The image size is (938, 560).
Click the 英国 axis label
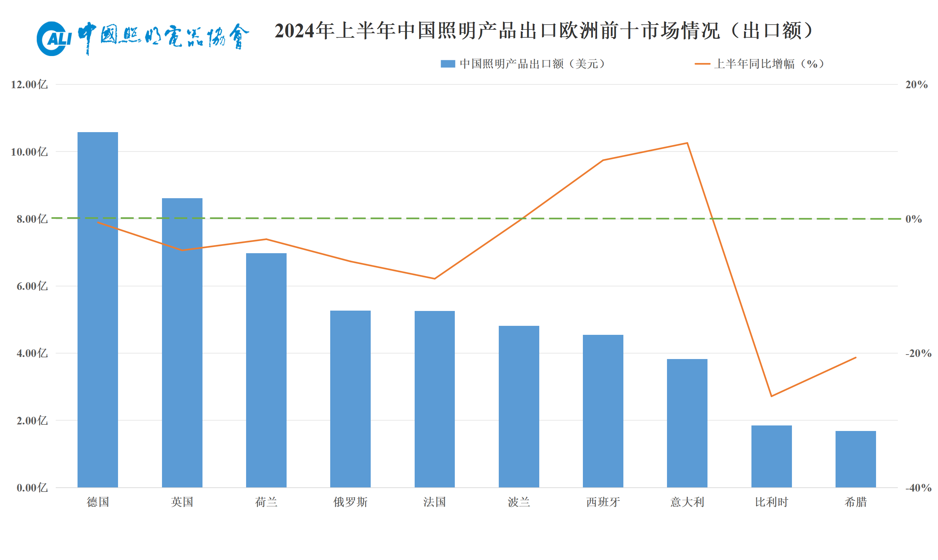[x=182, y=502]
